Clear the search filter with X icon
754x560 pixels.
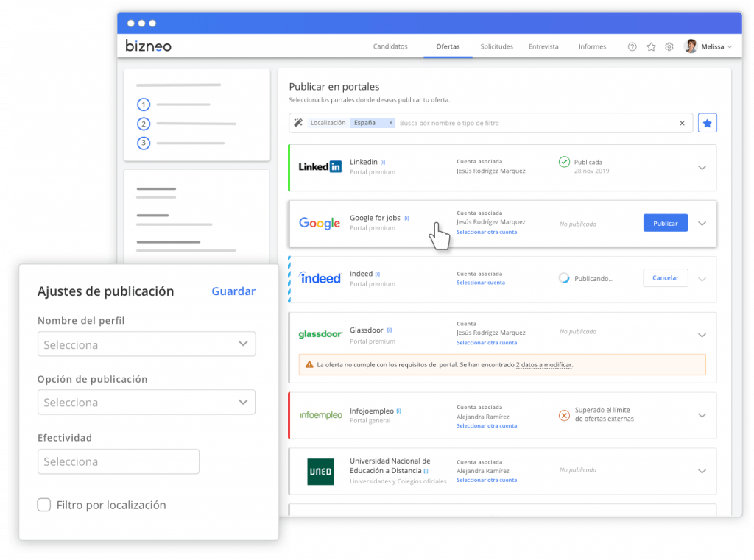(x=682, y=123)
